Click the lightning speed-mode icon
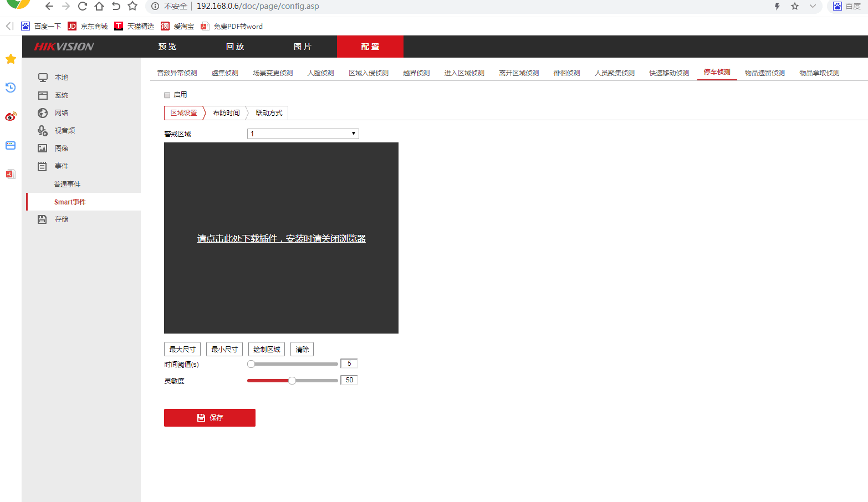Image resolution: width=868 pixels, height=502 pixels. pyautogui.click(x=777, y=6)
